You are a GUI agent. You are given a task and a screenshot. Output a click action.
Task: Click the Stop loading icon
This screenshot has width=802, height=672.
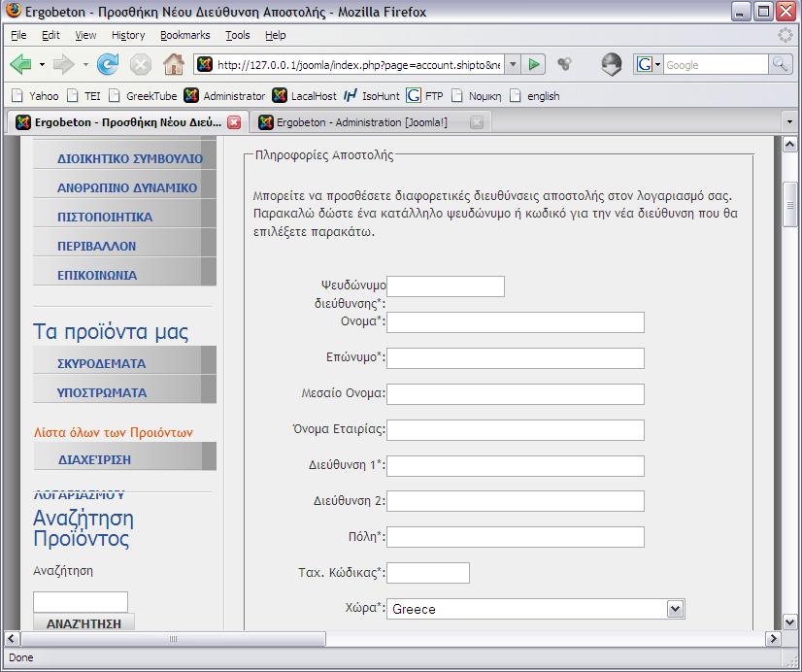140,65
